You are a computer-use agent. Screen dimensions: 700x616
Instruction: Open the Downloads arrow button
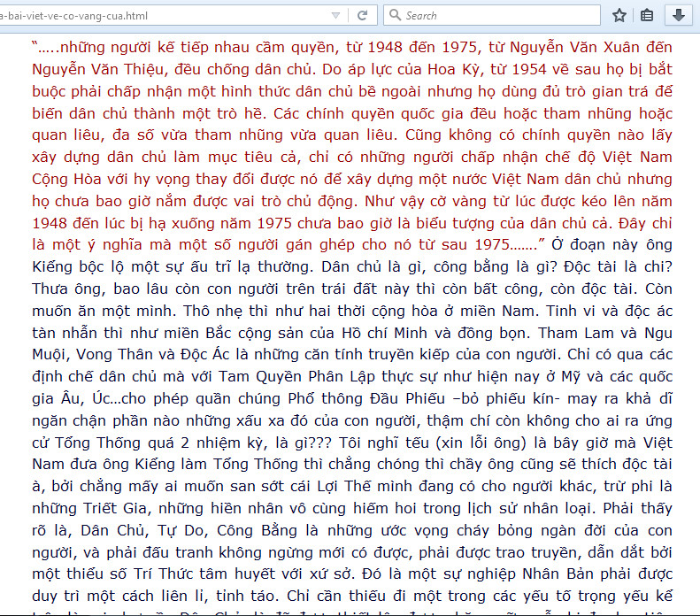click(x=679, y=16)
